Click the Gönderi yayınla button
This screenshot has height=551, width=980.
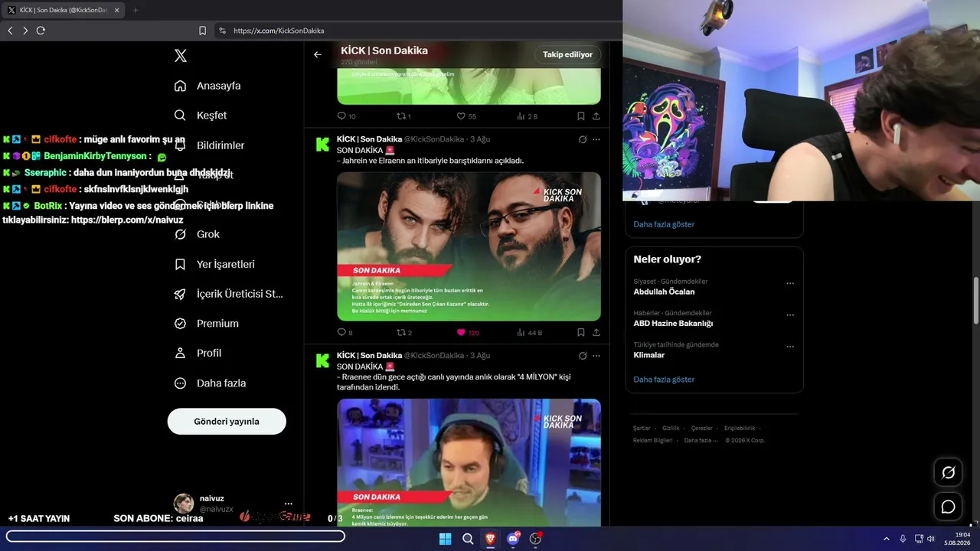(227, 422)
